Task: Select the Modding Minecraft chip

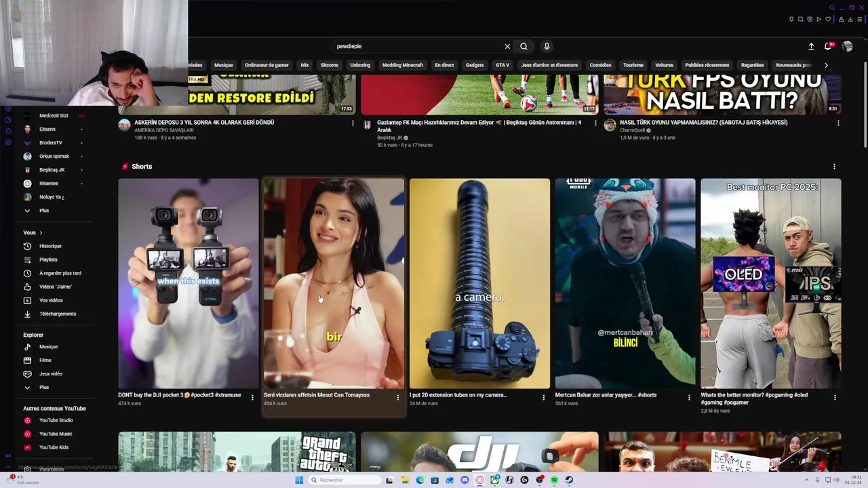Action: 403,65
